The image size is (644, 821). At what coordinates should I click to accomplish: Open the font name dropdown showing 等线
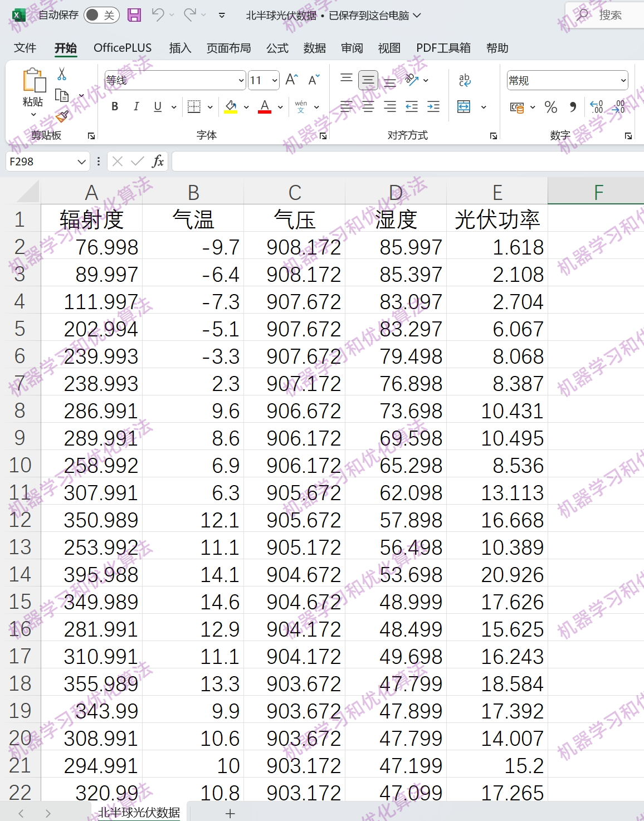pos(241,80)
